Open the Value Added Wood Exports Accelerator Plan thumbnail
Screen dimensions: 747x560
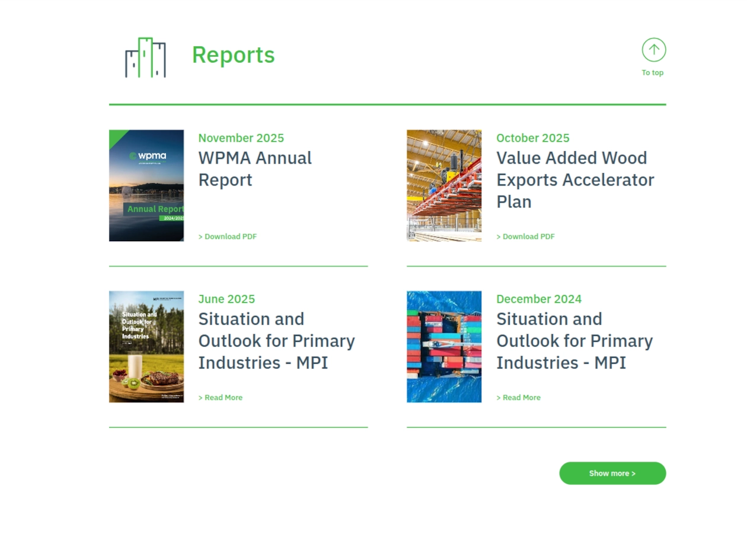click(444, 185)
